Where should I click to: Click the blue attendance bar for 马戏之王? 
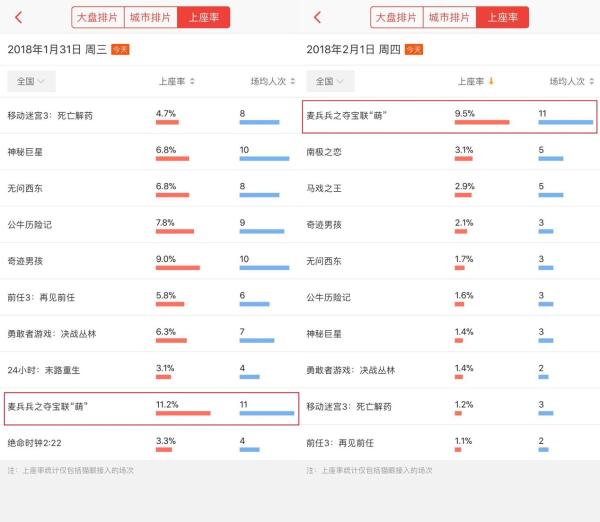pos(550,194)
